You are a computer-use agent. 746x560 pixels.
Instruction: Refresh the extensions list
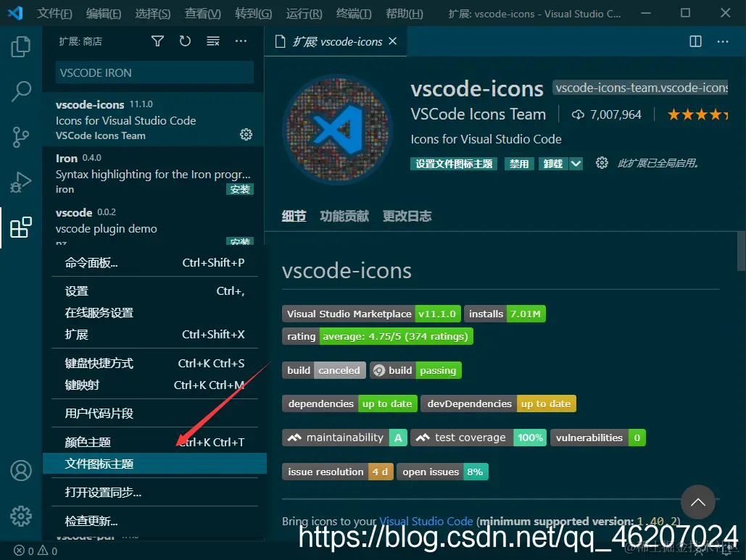(x=185, y=41)
